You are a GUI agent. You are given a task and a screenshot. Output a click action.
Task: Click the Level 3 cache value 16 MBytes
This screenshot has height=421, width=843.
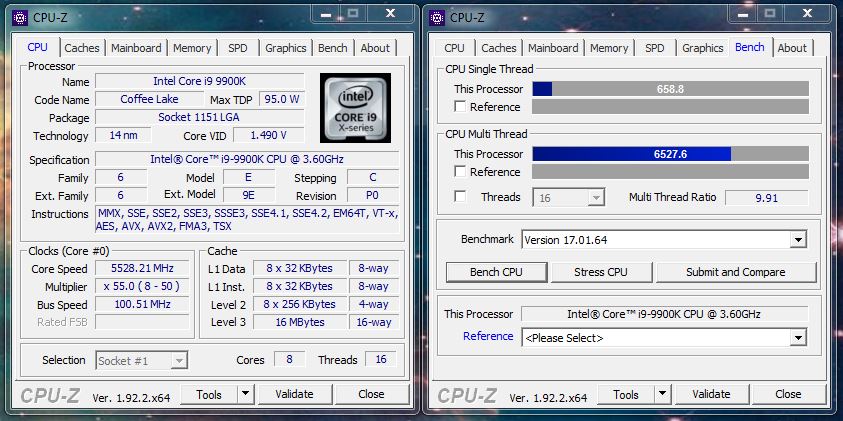tap(299, 322)
